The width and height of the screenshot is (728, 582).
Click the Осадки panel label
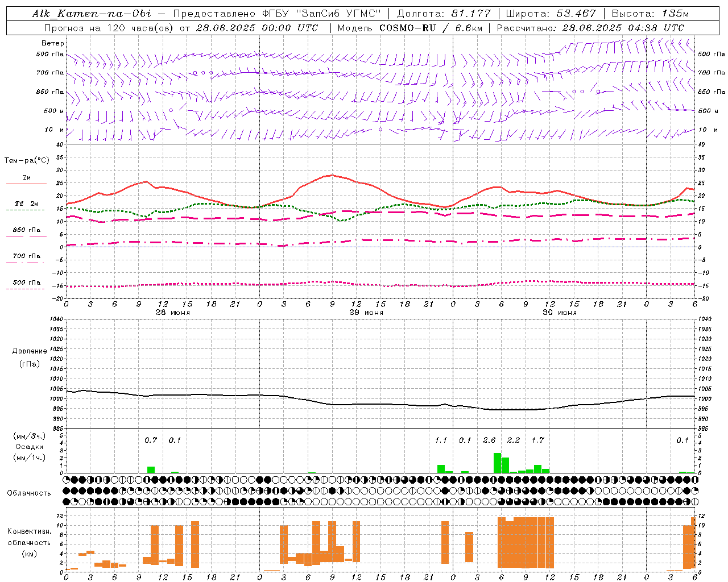tap(30, 447)
